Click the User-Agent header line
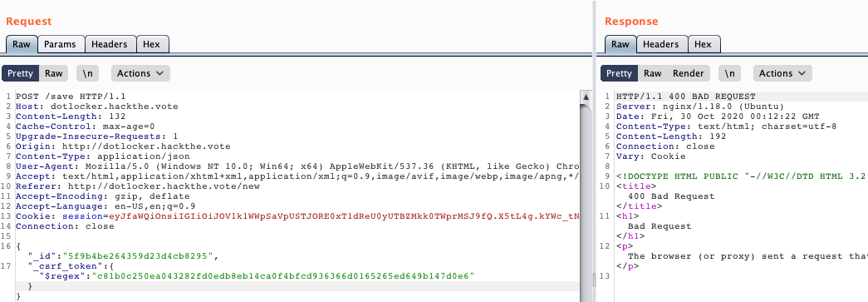868x302 pixels. (297, 166)
